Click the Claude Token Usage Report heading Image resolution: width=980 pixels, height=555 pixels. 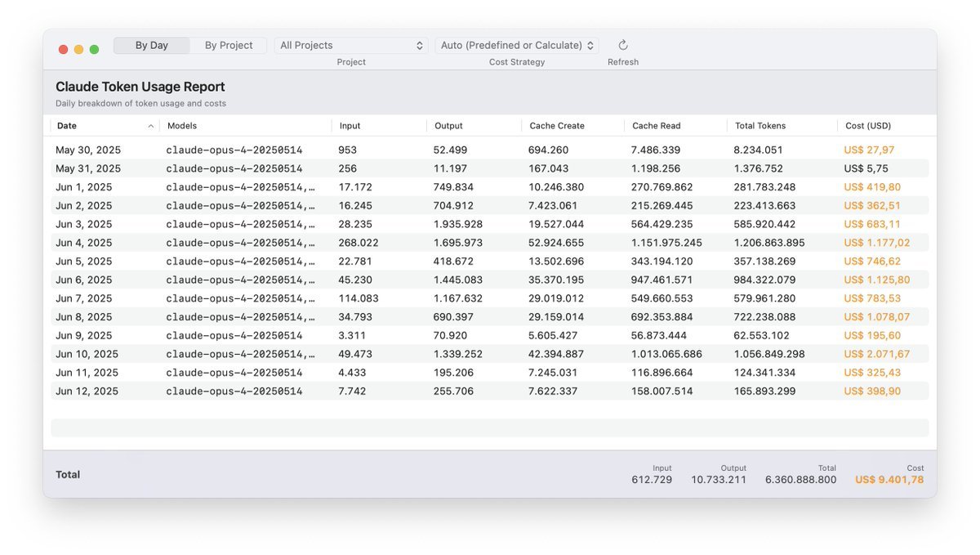[140, 87]
